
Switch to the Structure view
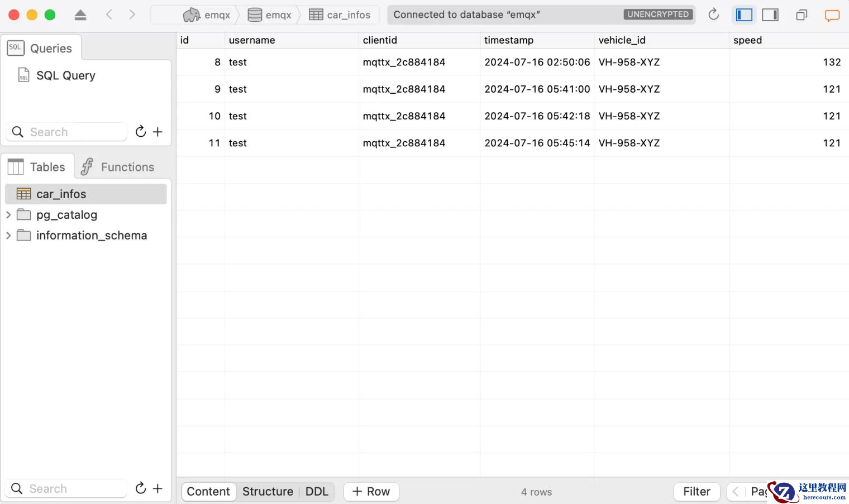[x=268, y=491]
